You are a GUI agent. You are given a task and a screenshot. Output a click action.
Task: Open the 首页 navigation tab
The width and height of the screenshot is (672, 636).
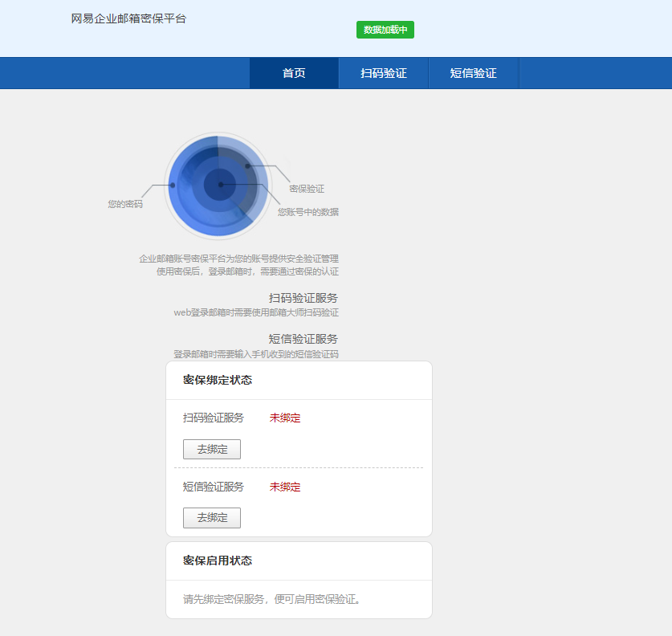294,73
